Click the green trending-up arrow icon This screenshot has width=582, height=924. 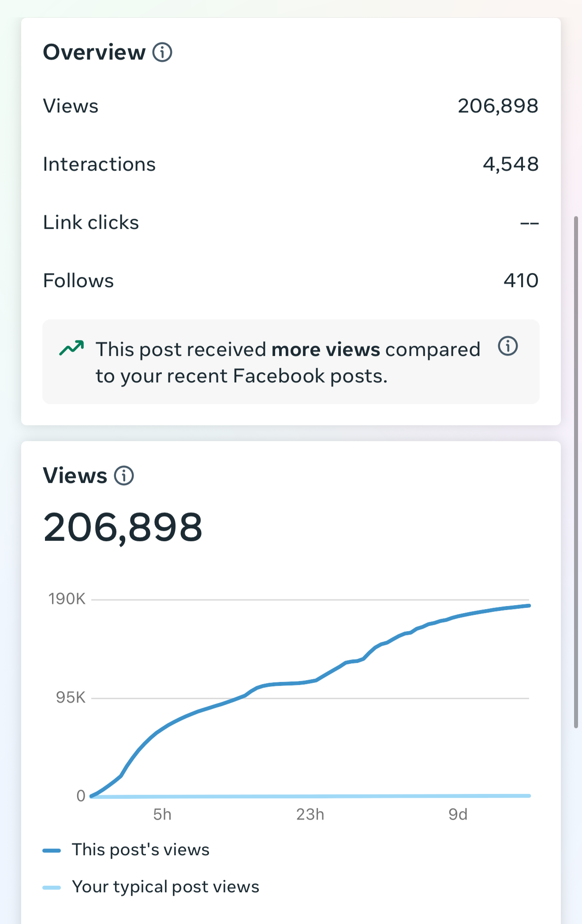coord(71,348)
